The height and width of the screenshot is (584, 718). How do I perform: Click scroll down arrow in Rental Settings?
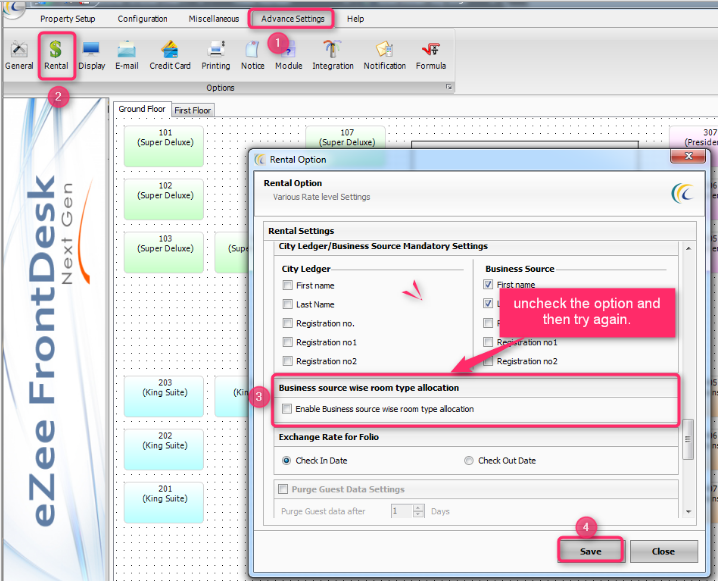[688, 511]
